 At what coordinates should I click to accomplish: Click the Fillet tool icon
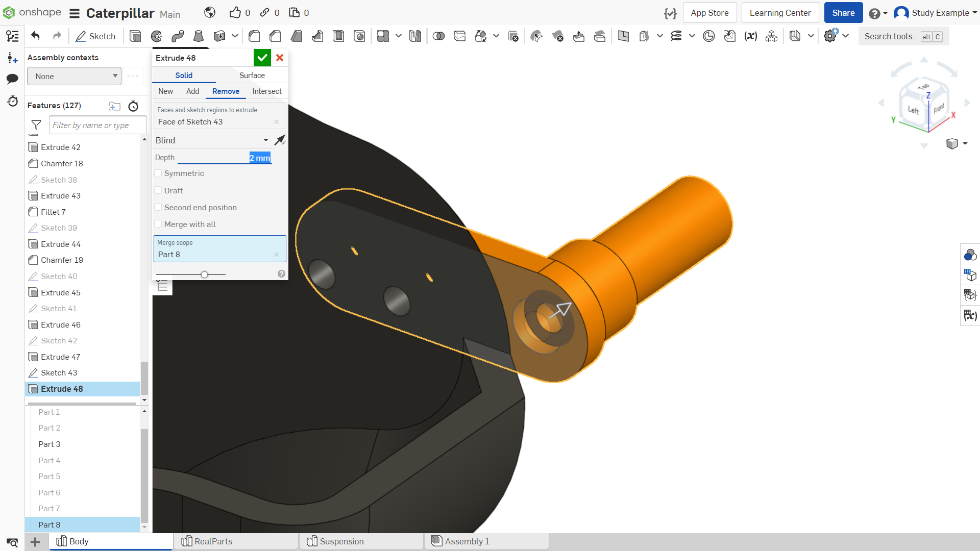point(254,36)
